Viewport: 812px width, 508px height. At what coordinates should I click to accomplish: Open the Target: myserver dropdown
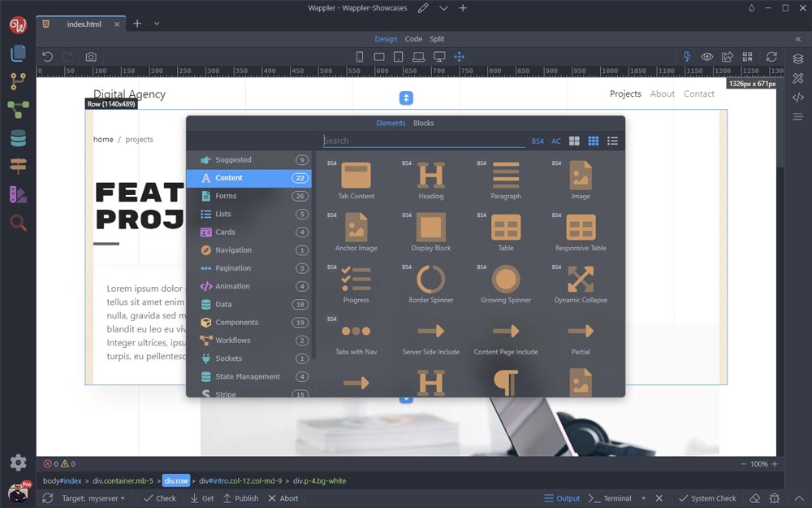[93, 498]
